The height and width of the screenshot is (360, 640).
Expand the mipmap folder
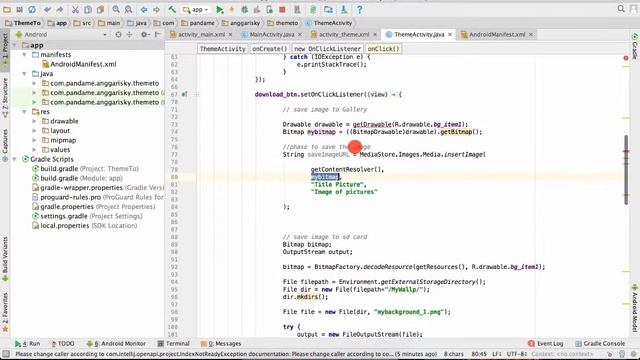click(34, 140)
